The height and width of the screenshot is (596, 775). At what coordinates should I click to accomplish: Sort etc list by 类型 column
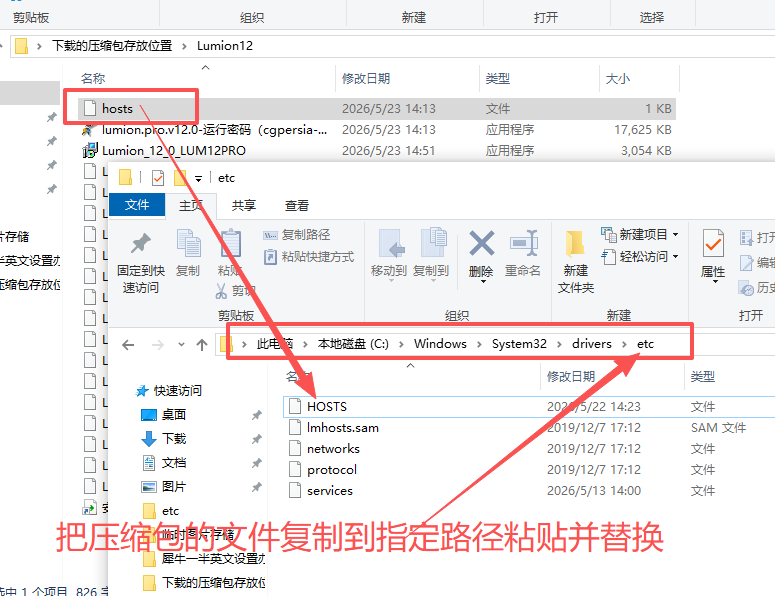point(702,377)
